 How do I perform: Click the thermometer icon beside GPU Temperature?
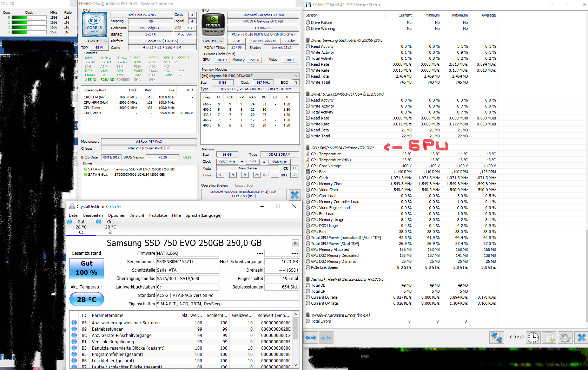tap(308, 154)
